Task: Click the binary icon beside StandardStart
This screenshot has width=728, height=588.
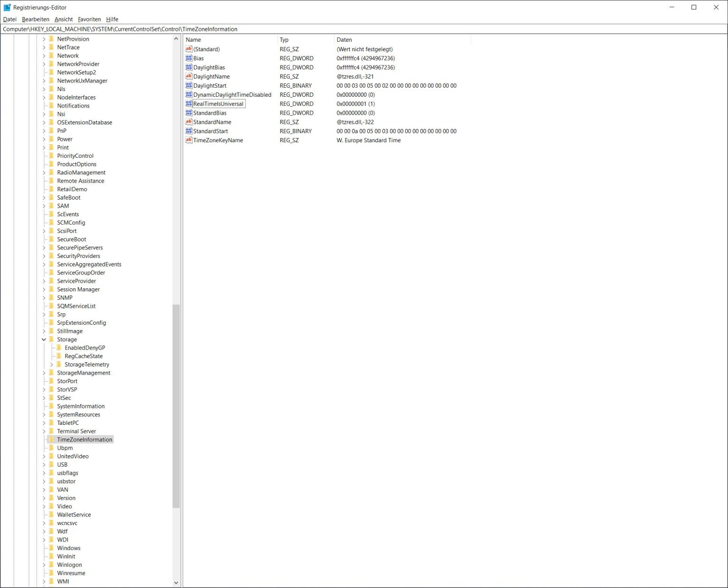Action: point(189,131)
